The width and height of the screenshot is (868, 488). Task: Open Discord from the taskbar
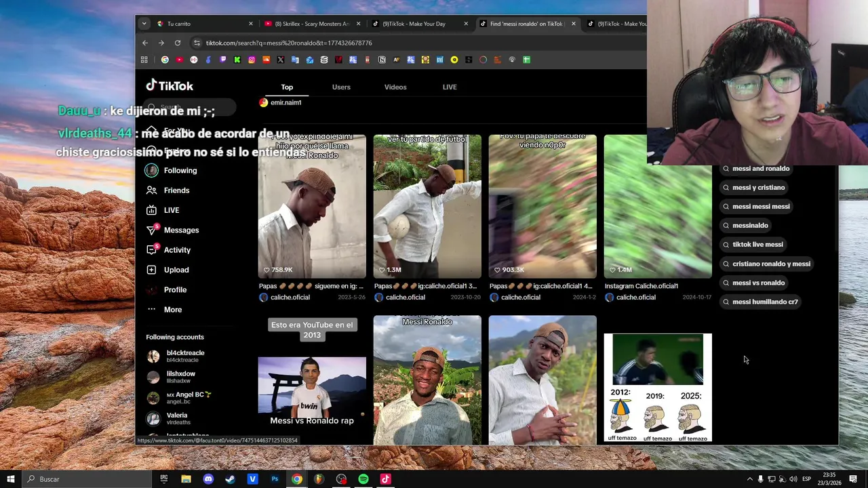pyautogui.click(x=208, y=479)
